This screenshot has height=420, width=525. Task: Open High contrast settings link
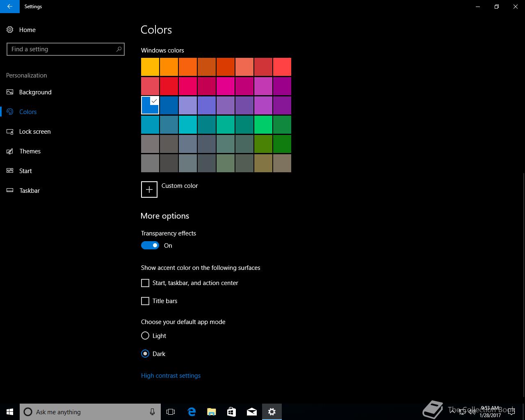[x=171, y=376]
